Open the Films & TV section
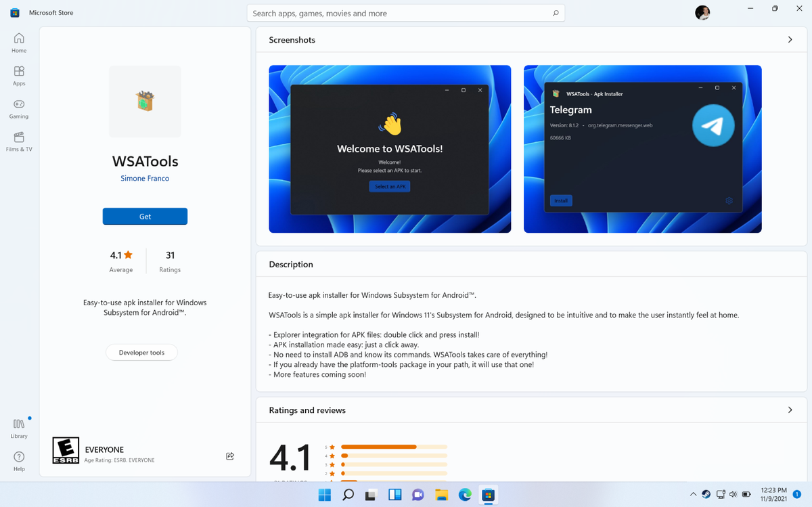The width and height of the screenshot is (812, 507). click(x=19, y=140)
